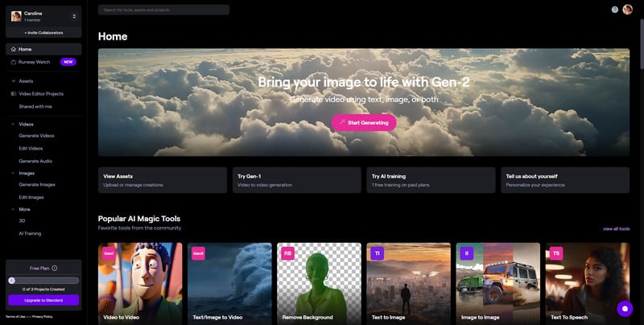Click the wand icon on Start Generating
The height and width of the screenshot is (325, 644).
[342, 122]
